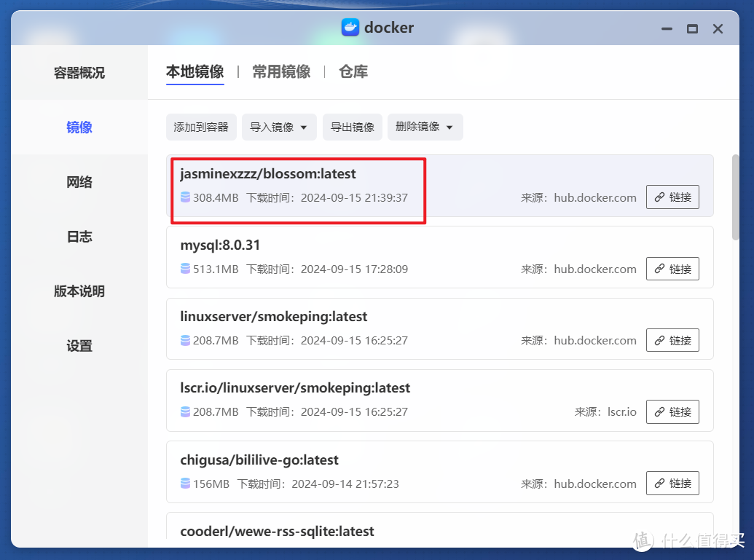This screenshot has width=754, height=560.
Task: Click chain icon on linuxserver/smokeping link button
Action: point(660,340)
